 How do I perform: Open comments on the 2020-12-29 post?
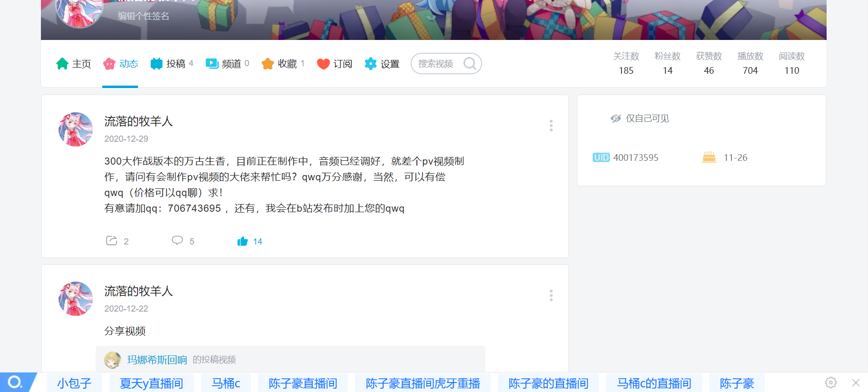coord(177,241)
